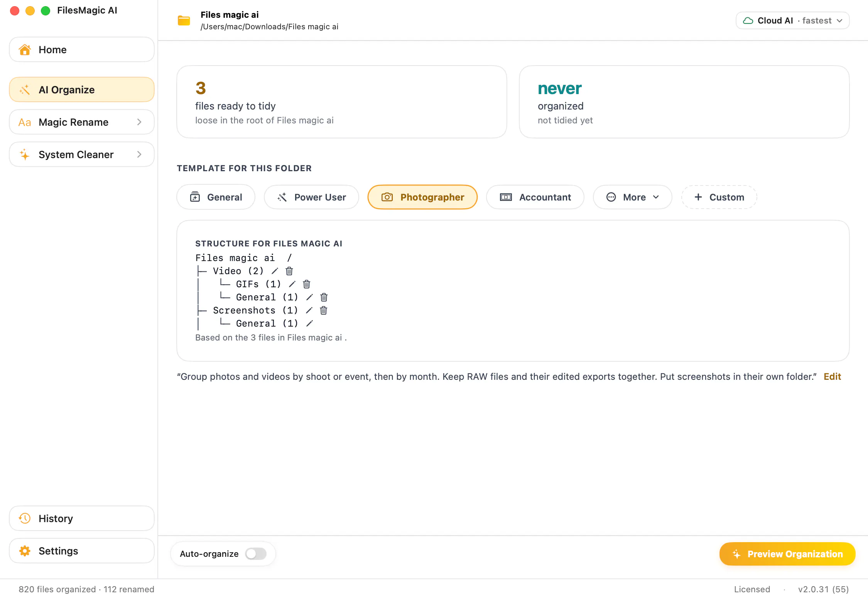Viewport: 868px width, 600px height.
Task: Open History in the sidebar
Action: click(82, 518)
